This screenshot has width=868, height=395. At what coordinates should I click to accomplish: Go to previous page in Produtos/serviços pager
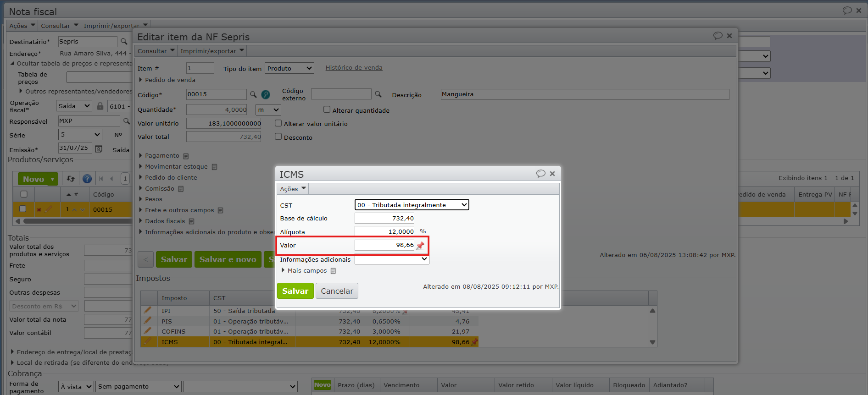[x=111, y=179]
